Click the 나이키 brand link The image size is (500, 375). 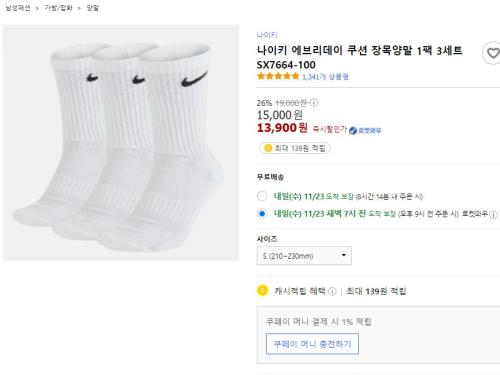pyautogui.click(x=267, y=35)
